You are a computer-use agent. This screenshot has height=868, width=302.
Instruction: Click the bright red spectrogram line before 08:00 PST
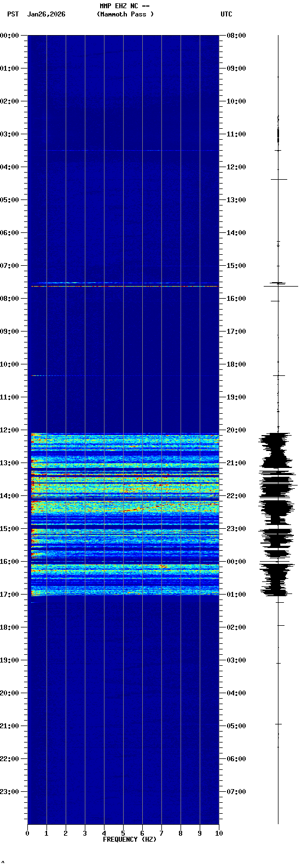125,286
